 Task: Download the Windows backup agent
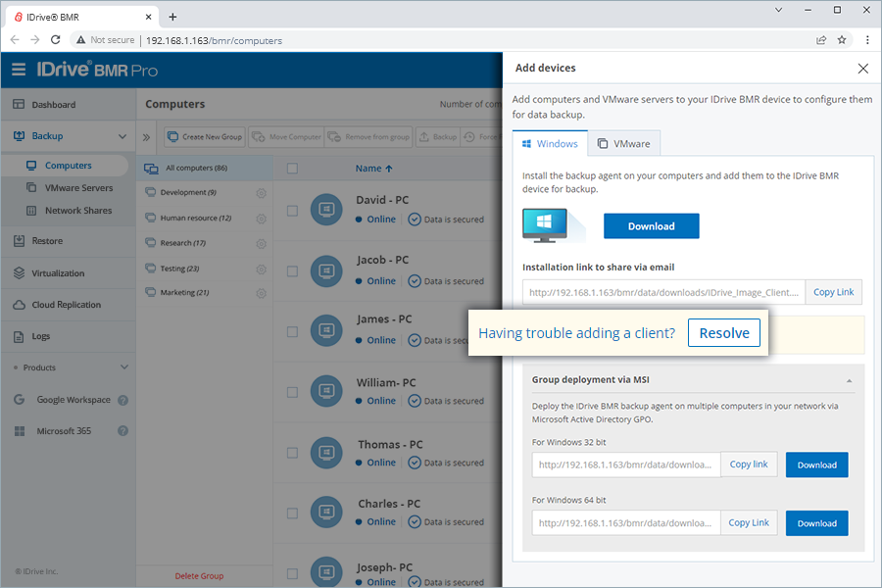[x=652, y=226]
